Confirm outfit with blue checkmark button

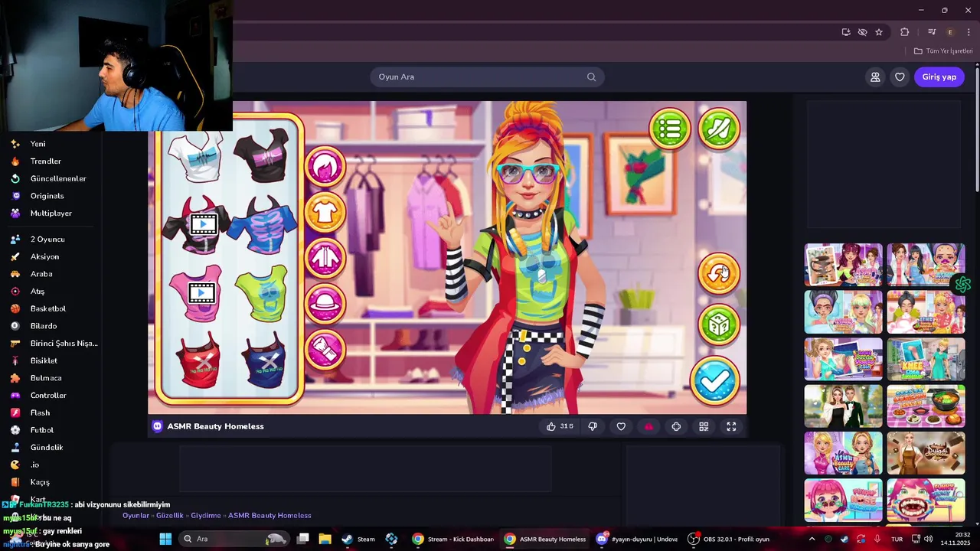click(715, 381)
